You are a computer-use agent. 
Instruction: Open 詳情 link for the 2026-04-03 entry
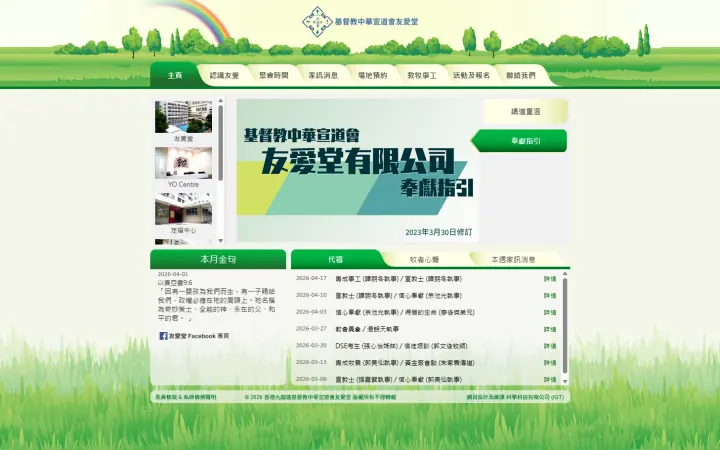tap(550, 312)
